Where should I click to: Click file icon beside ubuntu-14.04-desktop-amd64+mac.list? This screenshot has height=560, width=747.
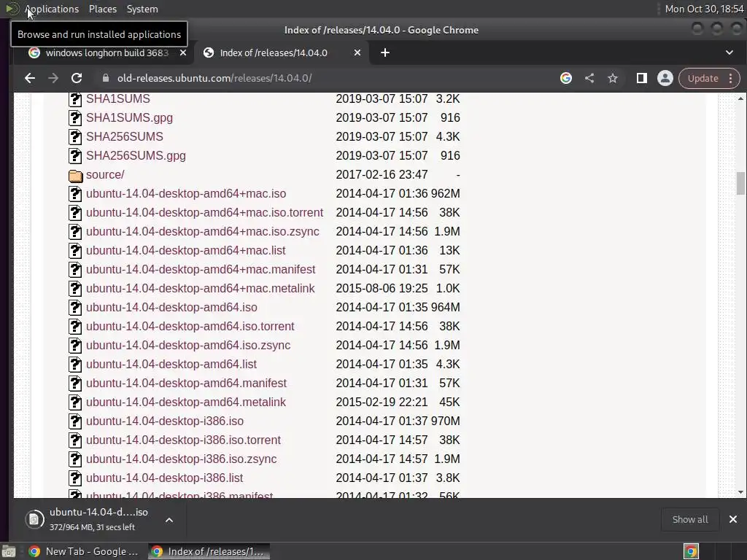coord(75,251)
